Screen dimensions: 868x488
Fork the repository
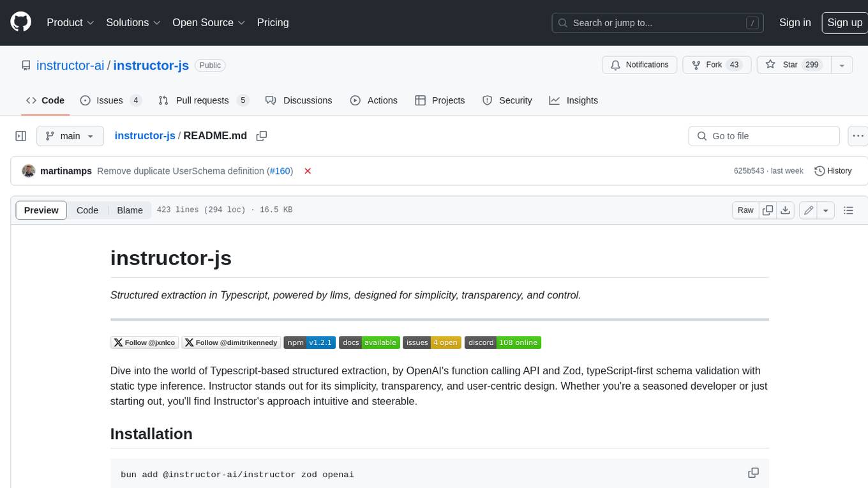[x=717, y=65]
